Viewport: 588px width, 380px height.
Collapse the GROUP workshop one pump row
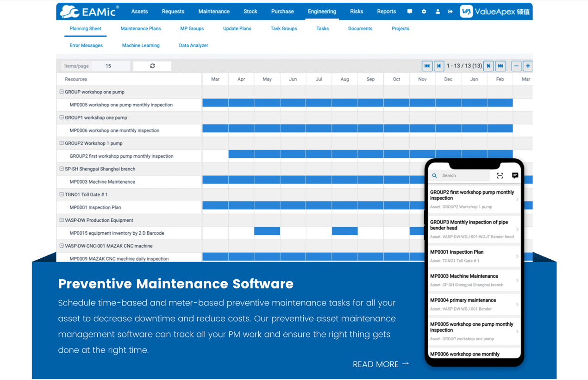click(x=62, y=92)
